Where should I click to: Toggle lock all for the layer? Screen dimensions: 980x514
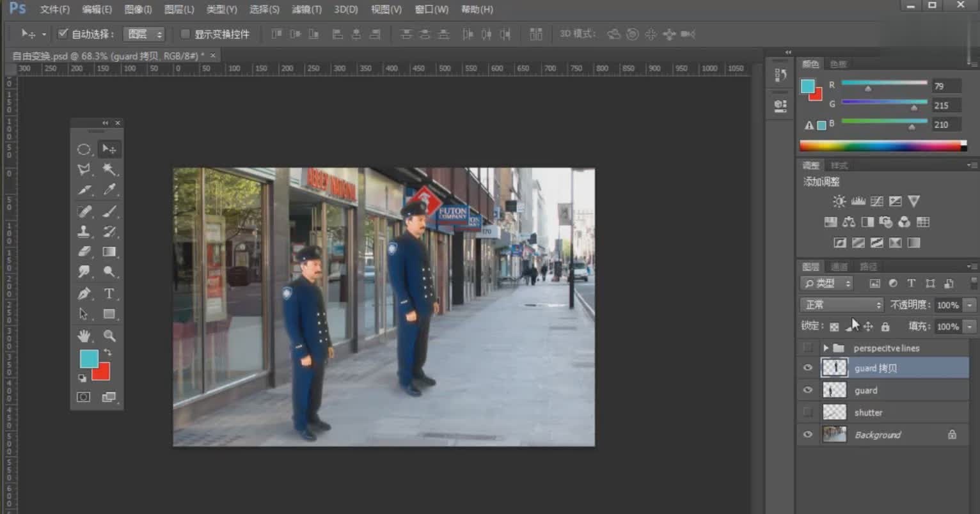coord(885,327)
